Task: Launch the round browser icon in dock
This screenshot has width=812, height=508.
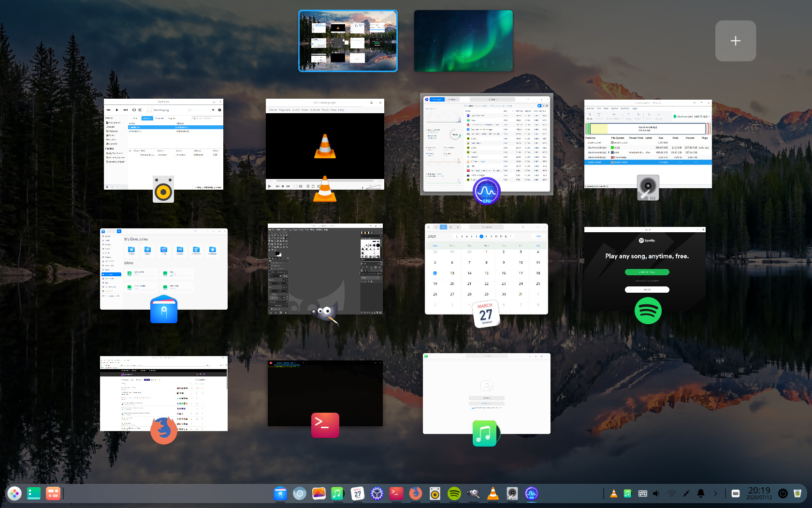Action: (x=300, y=493)
